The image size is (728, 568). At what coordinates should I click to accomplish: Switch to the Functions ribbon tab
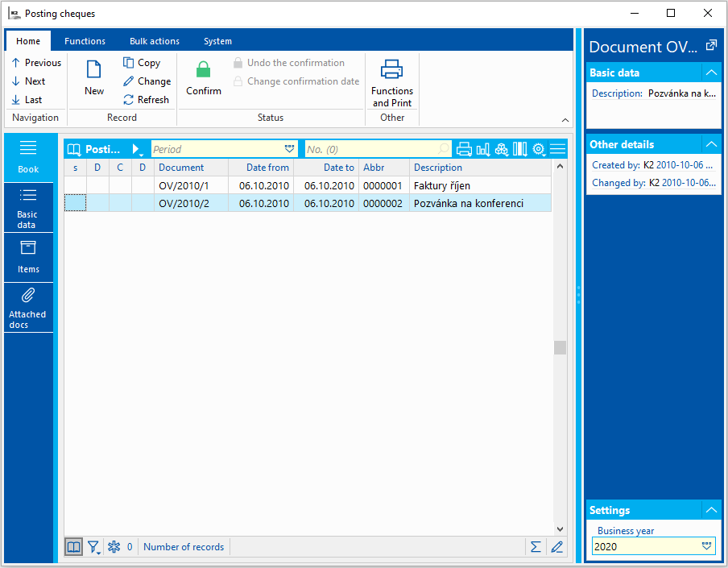coord(85,41)
